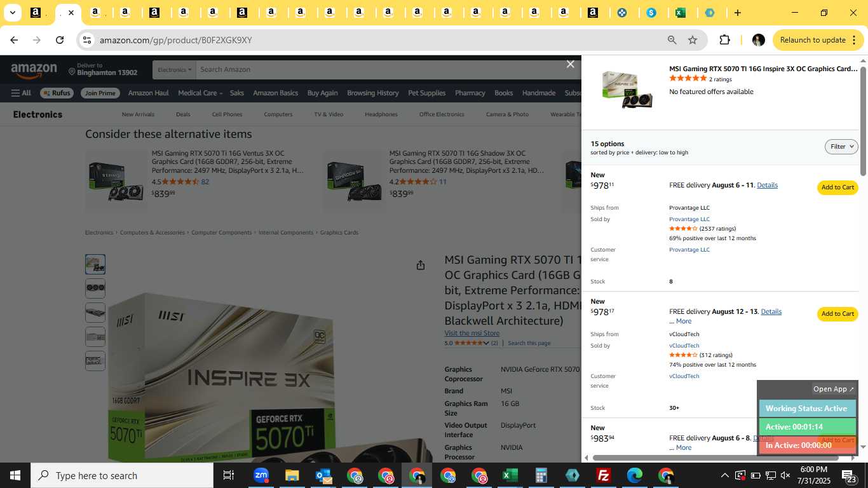Image resolution: width=868 pixels, height=488 pixels.
Task: Open the Electronics search category dropdown
Action: pyautogui.click(x=174, y=70)
